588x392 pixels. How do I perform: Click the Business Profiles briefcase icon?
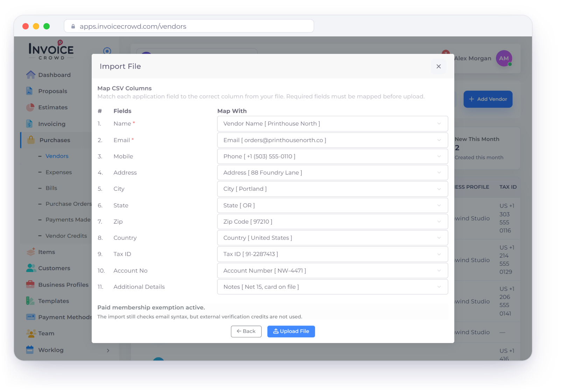pyautogui.click(x=30, y=284)
